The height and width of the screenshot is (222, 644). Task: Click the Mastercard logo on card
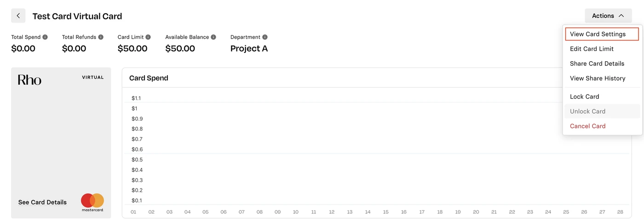point(92,202)
